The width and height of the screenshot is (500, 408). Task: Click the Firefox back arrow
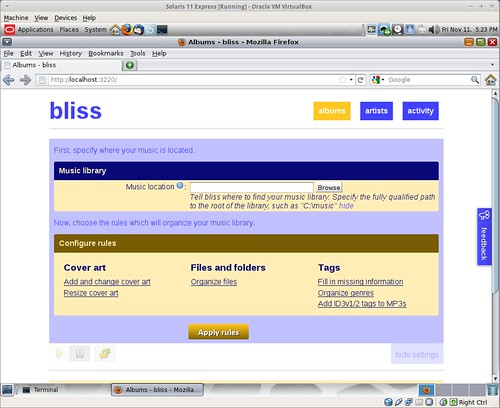click(x=9, y=80)
